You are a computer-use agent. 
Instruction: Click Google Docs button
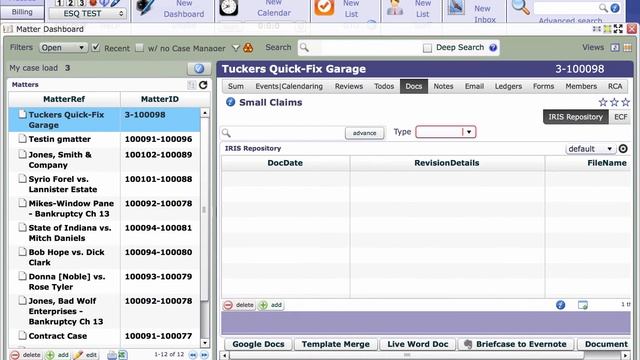(258, 344)
